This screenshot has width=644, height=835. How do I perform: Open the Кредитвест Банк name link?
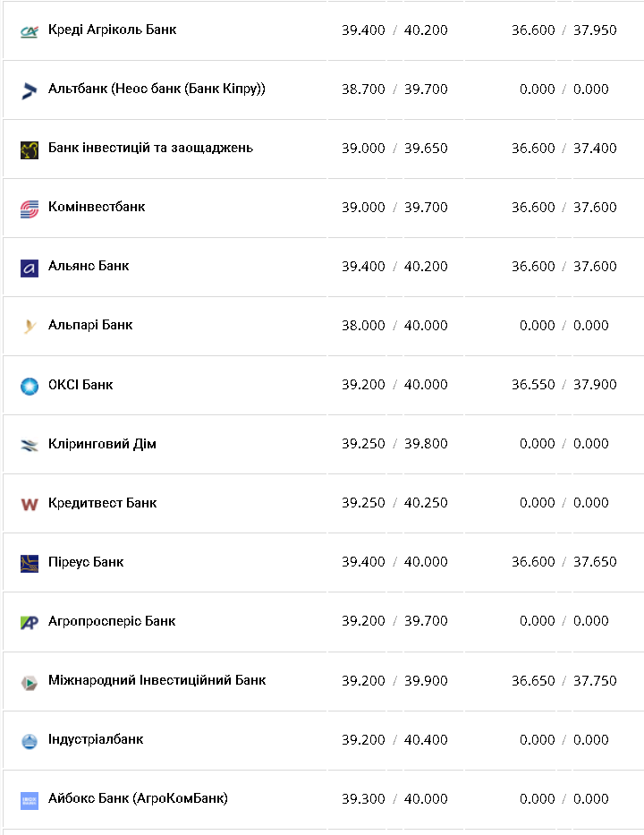102,503
